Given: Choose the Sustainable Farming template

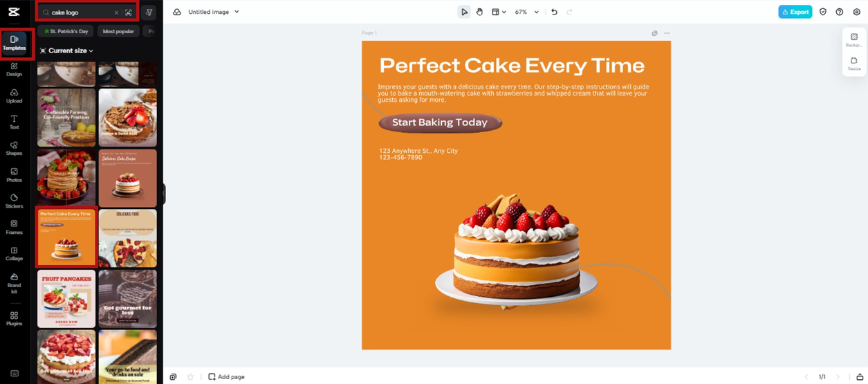Looking at the screenshot, I should click(x=66, y=117).
